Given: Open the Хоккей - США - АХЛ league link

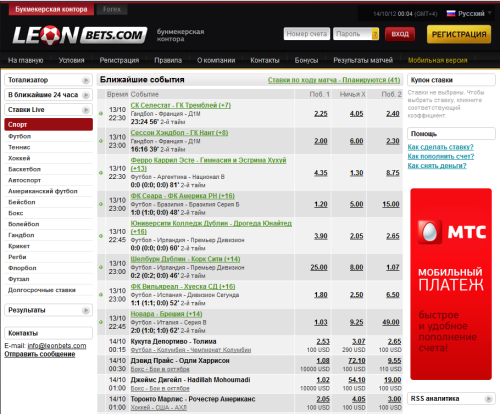Looking at the screenshot, I should (x=159, y=408).
